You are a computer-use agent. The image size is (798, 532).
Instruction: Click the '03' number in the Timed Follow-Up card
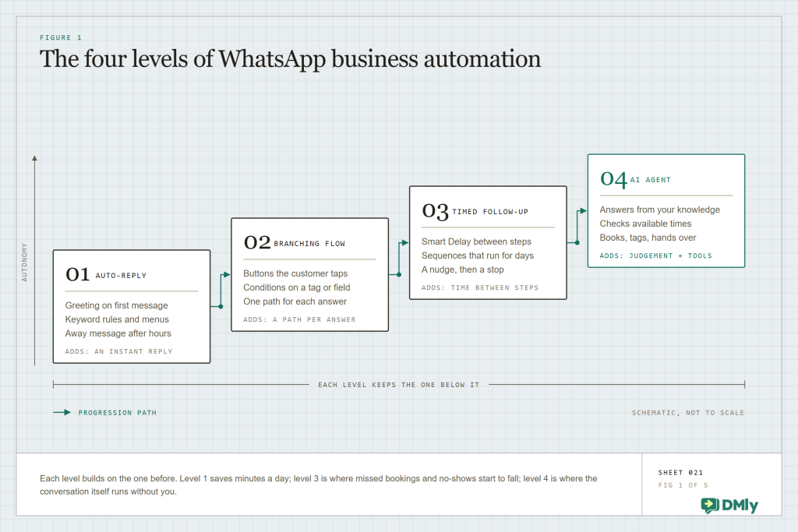point(435,211)
